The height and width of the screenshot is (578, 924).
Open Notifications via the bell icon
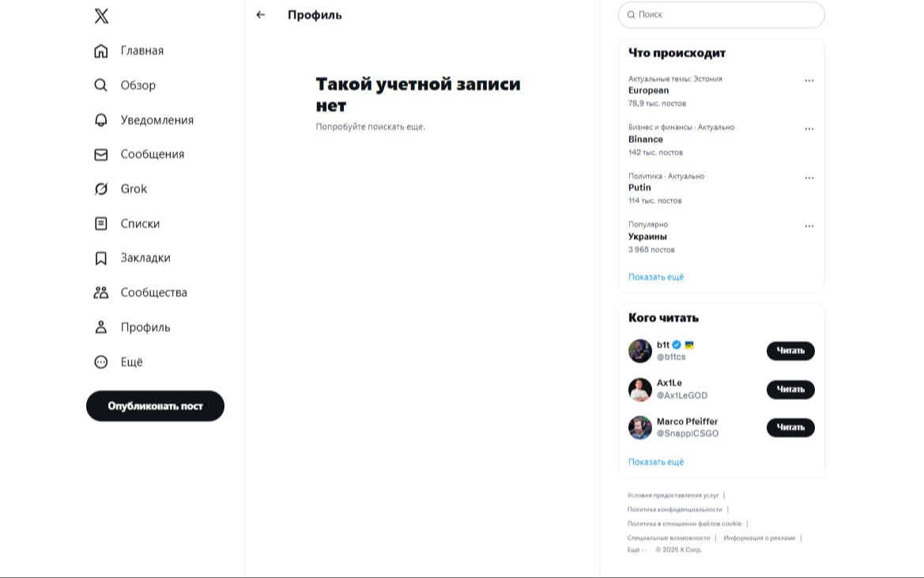(x=101, y=120)
